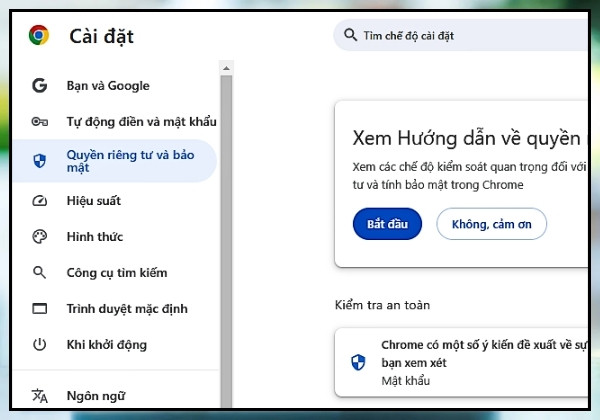Click the magnifier icon beside Công cụ tìm kiếm

tap(39, 273)
